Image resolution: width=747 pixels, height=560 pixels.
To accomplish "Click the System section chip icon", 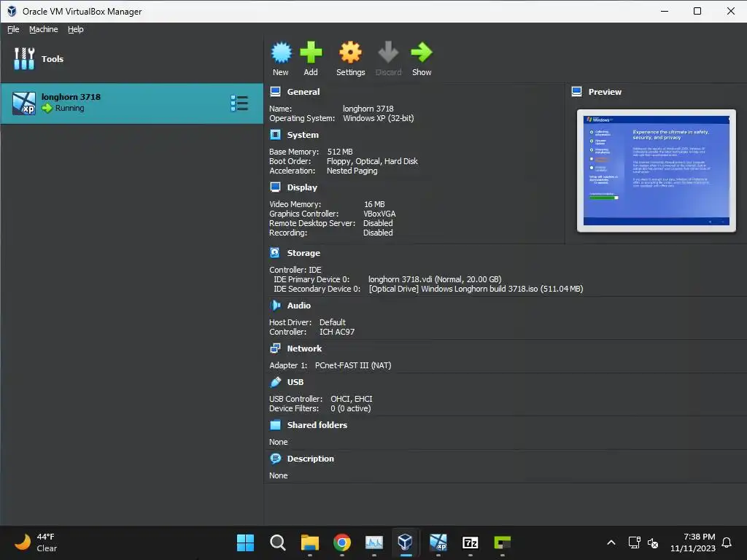I will [x=275, y=135].
